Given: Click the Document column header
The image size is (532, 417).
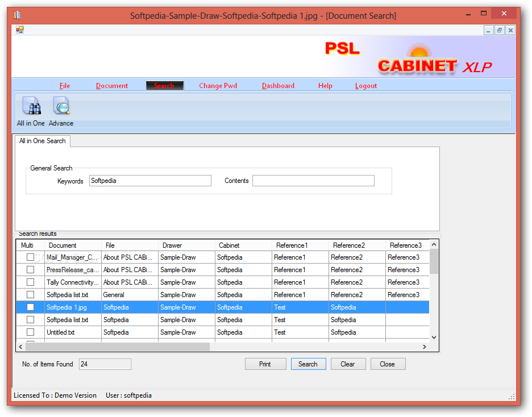Looking at the screenshot, I should coord(73,245).
